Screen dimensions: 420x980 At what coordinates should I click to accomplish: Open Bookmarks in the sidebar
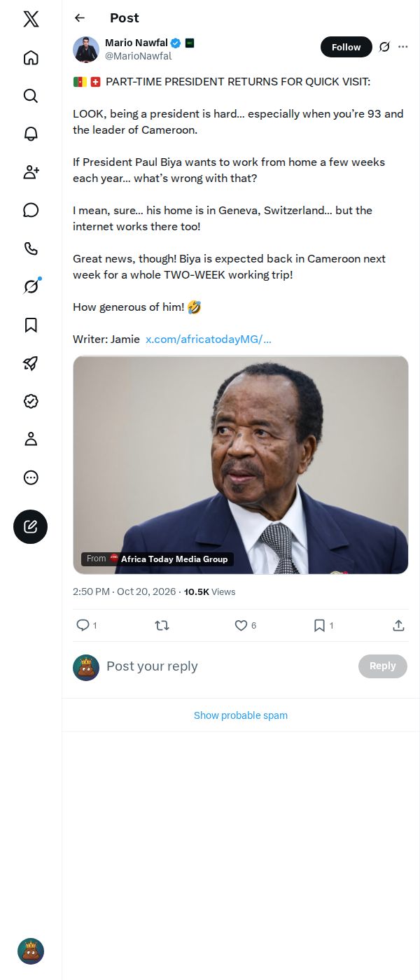tap(31, 325)
